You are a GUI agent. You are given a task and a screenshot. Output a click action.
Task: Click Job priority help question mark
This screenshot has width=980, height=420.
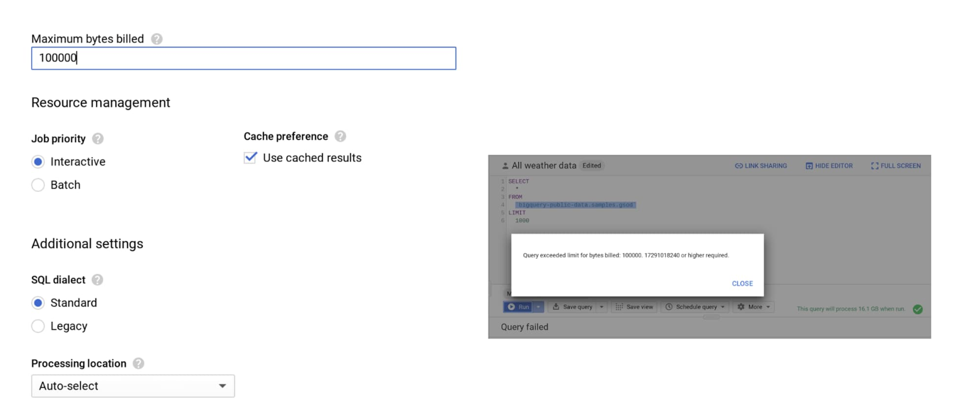(98, 139)
